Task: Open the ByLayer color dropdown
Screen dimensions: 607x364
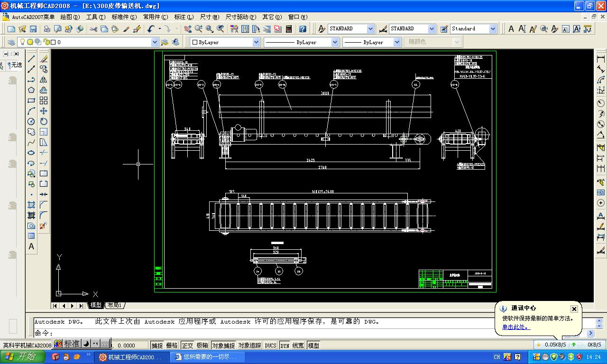Action: (256, 42)
